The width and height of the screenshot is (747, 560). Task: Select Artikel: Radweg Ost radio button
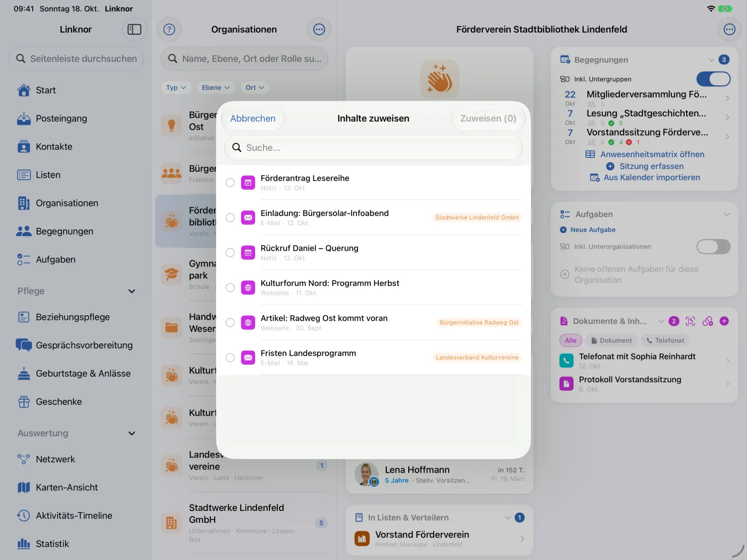230,323
